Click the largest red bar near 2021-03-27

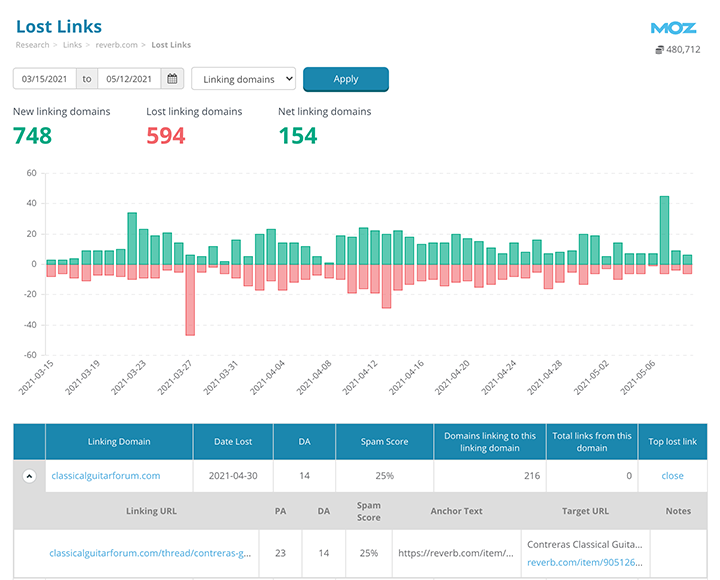pyautogui.click(x=190, y=299)
